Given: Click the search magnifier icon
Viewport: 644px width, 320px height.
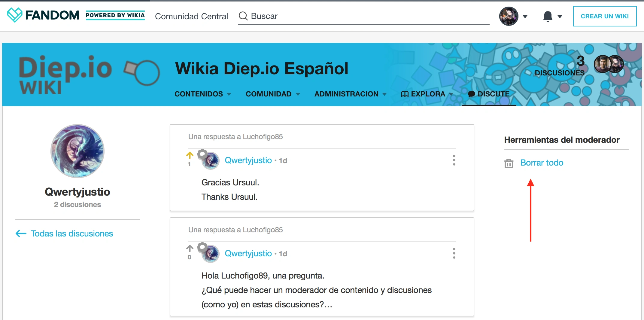Looking at the screenshot, I should pyautogui.click(x=243, y=16).
